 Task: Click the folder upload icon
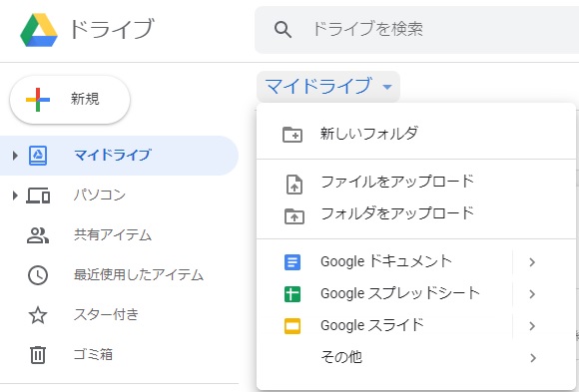294,216
